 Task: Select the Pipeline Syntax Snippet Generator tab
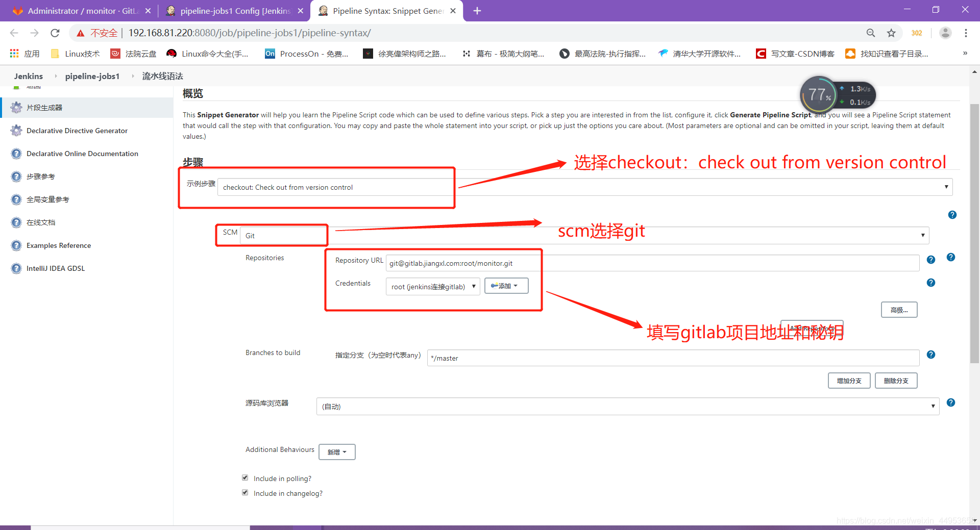tap(387, 11)
